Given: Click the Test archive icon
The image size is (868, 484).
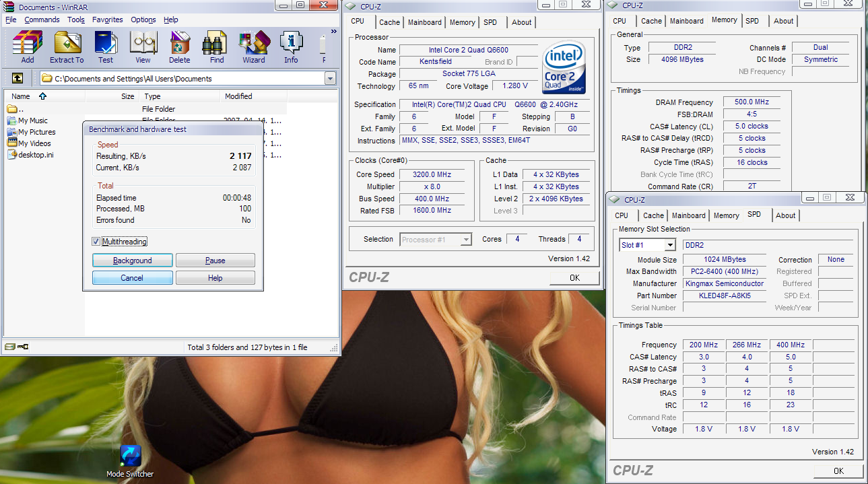Looking at the screenshot, I should click(106, 46).
